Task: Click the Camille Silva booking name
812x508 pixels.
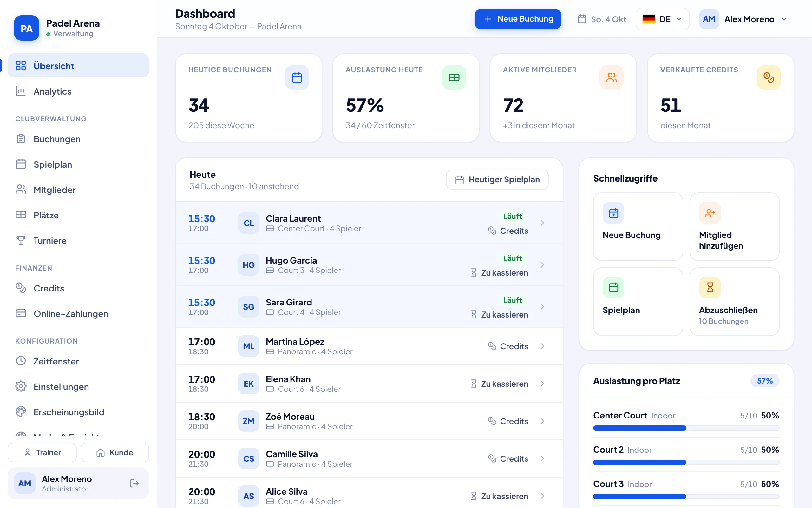Action: 291,454
